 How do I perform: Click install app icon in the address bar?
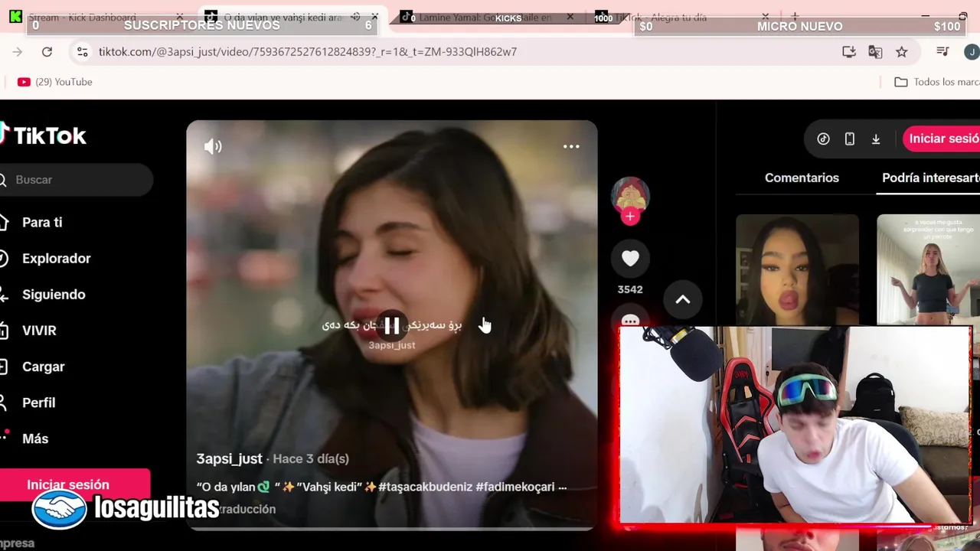pyautogui.click(x=849, y=51)
